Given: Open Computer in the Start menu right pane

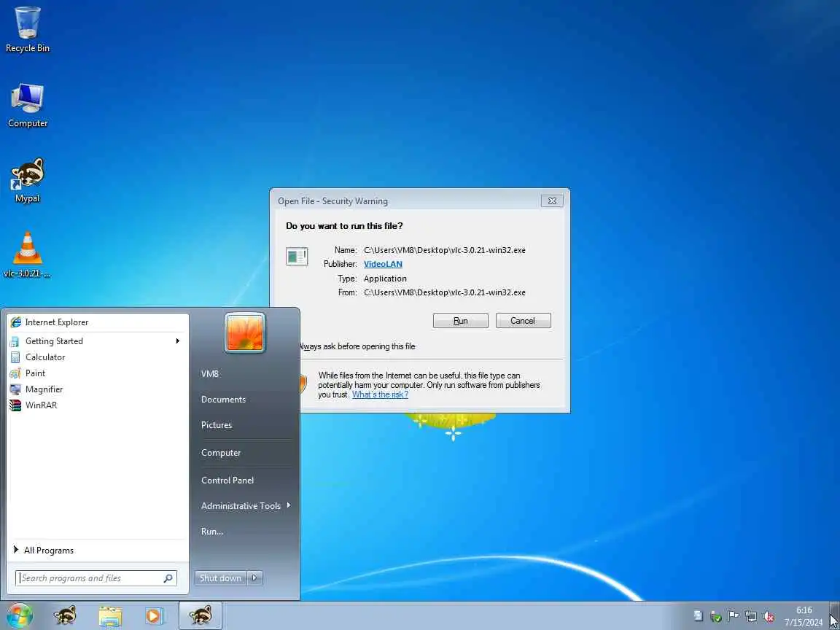Looking at the screenshot, I should 221,453.
